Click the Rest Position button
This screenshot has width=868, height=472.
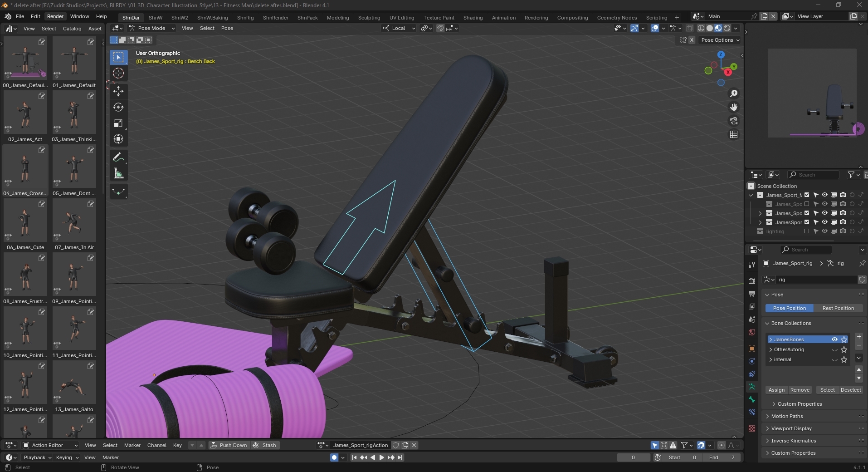pos(838,308)
